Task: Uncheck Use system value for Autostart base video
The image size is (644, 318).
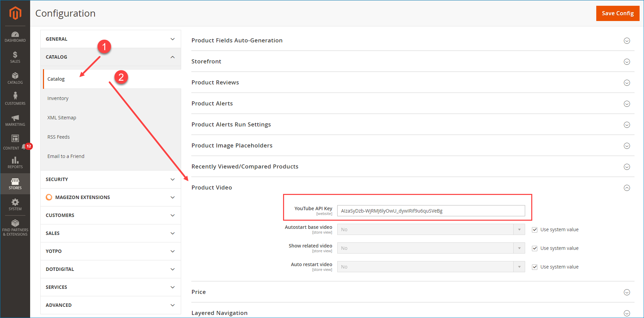Action: click(535, 230)
